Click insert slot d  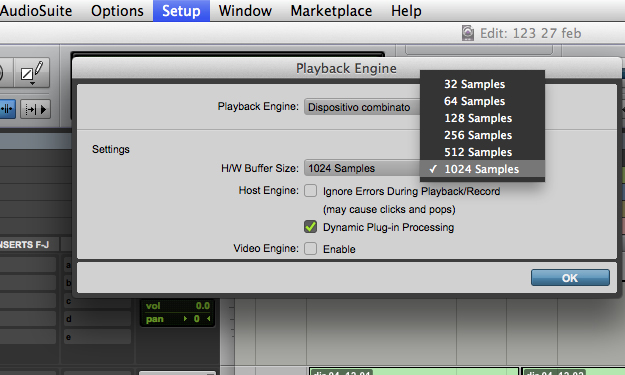tap(97, 319)
